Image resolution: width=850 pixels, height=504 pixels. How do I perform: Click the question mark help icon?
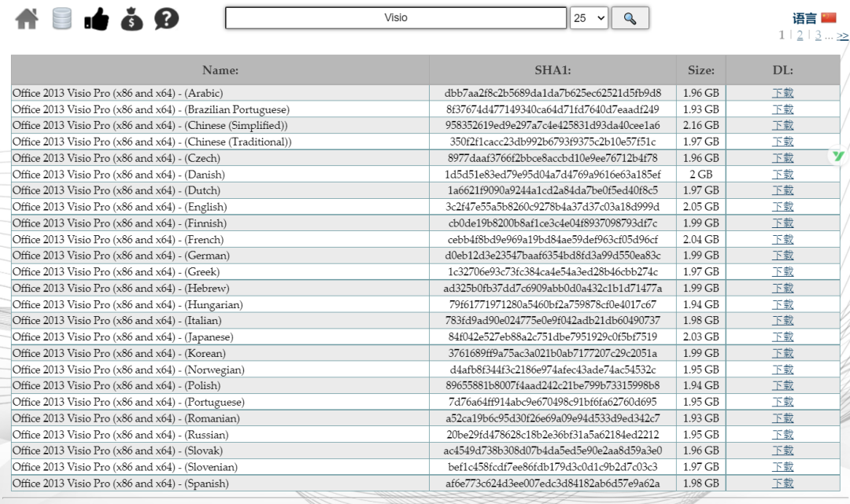coord(166,19)
